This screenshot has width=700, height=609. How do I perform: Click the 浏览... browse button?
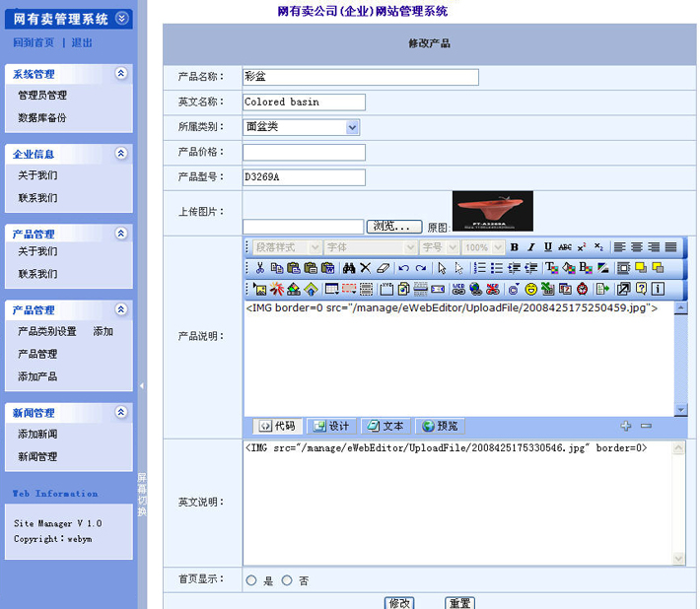coord(394,227)
